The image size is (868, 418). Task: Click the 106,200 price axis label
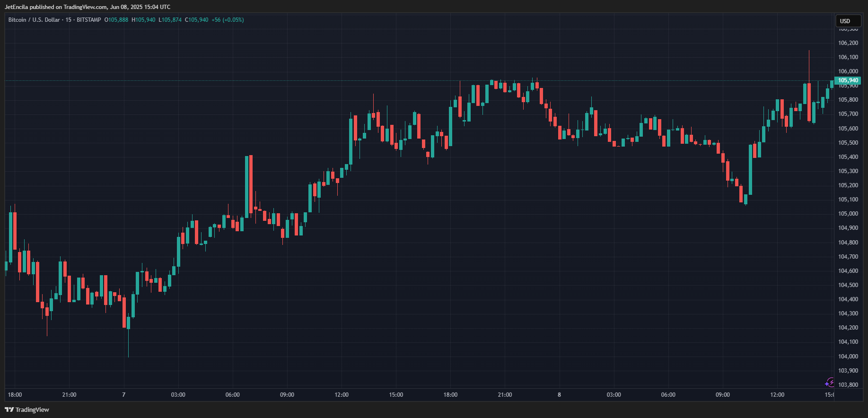pos(848,43)
